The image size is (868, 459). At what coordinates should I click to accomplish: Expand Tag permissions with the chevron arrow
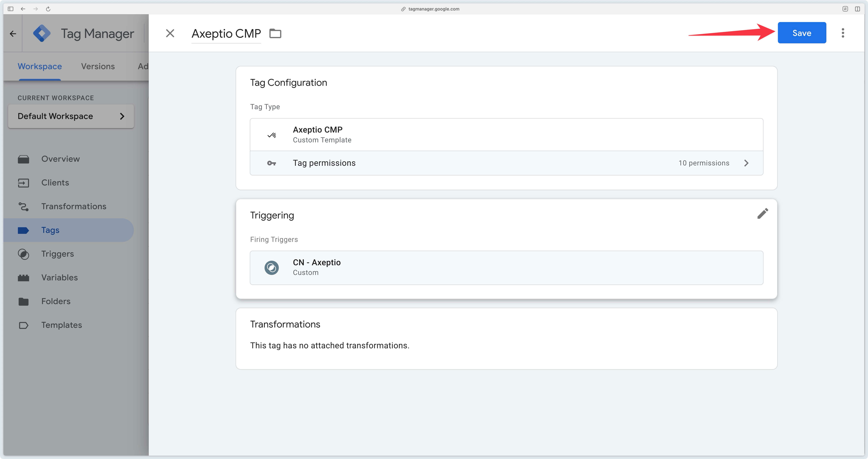[x=746, y=163]
